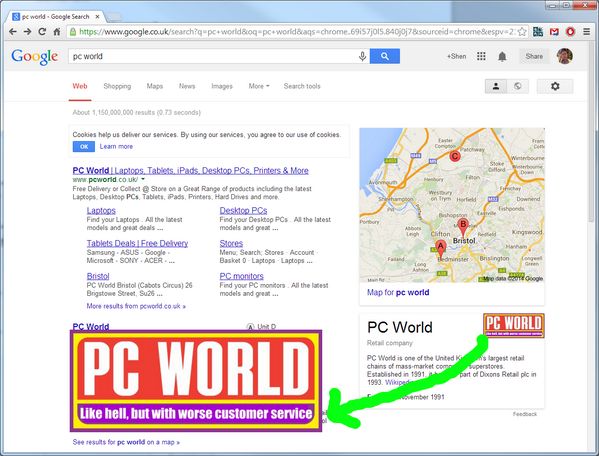
Task: Open the profile picture account menu
Action: [565, 56]
